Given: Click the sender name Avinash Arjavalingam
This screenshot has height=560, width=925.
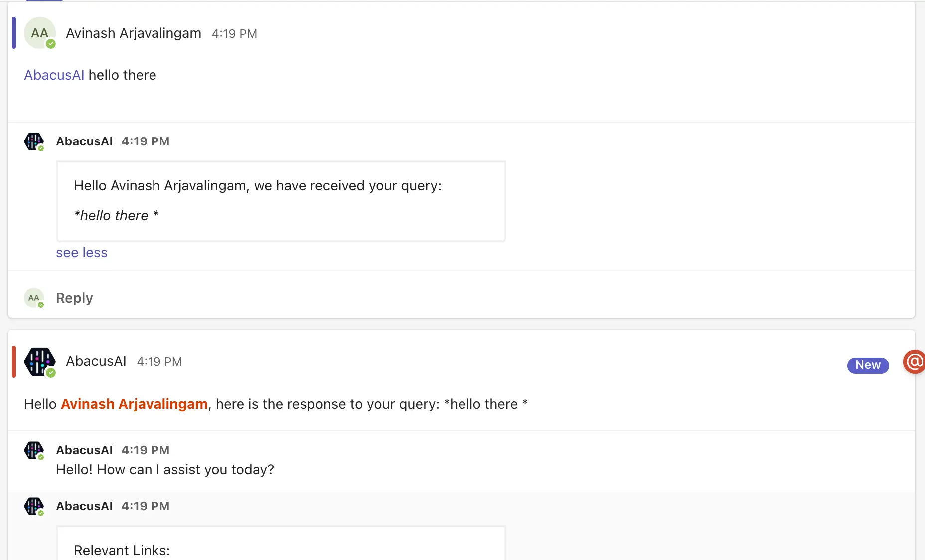Looking at the screenshot, I should (x=133, y=33).
